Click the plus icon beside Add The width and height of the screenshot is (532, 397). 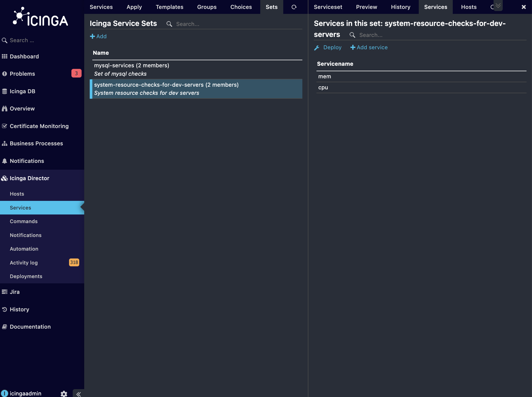click(x=92, y=36)
